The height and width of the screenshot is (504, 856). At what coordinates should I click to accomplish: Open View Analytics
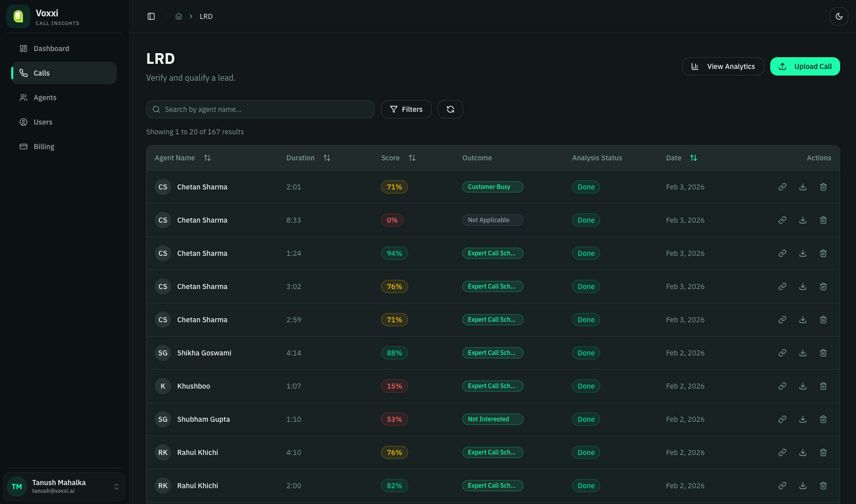tap(723, 66)
